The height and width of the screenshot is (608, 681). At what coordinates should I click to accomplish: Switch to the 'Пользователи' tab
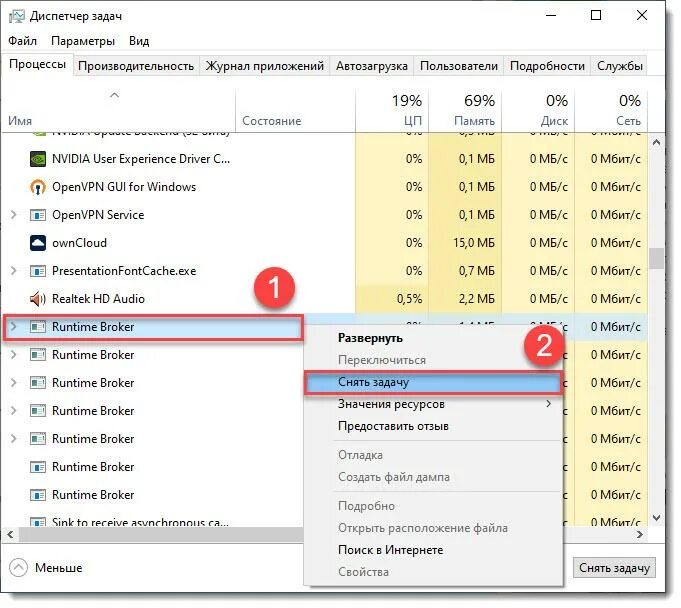click(459, 66)
